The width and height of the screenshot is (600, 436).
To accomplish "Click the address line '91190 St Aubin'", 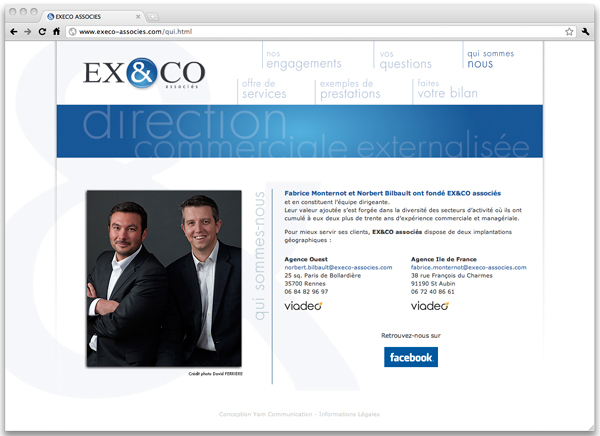I will [433, 284].
